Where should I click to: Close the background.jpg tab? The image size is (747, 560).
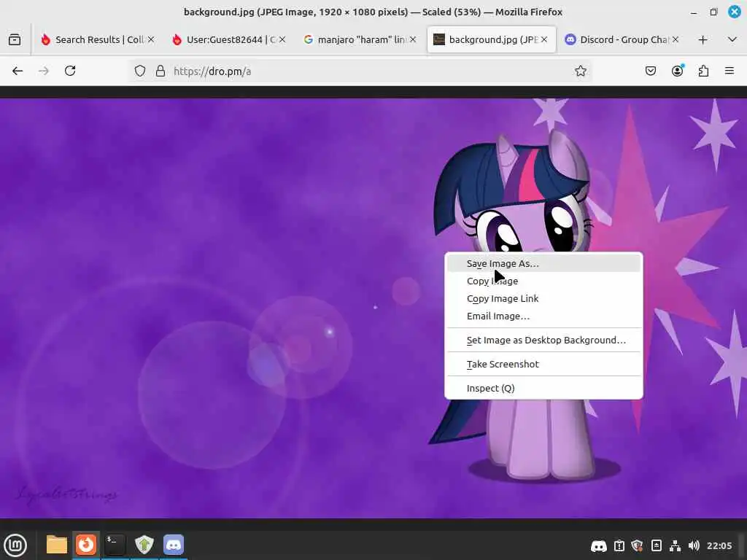(x=544, y=39)
